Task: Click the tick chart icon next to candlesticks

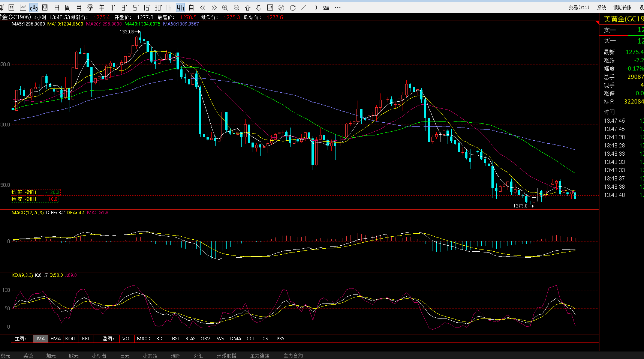Action: pos(45,8)
